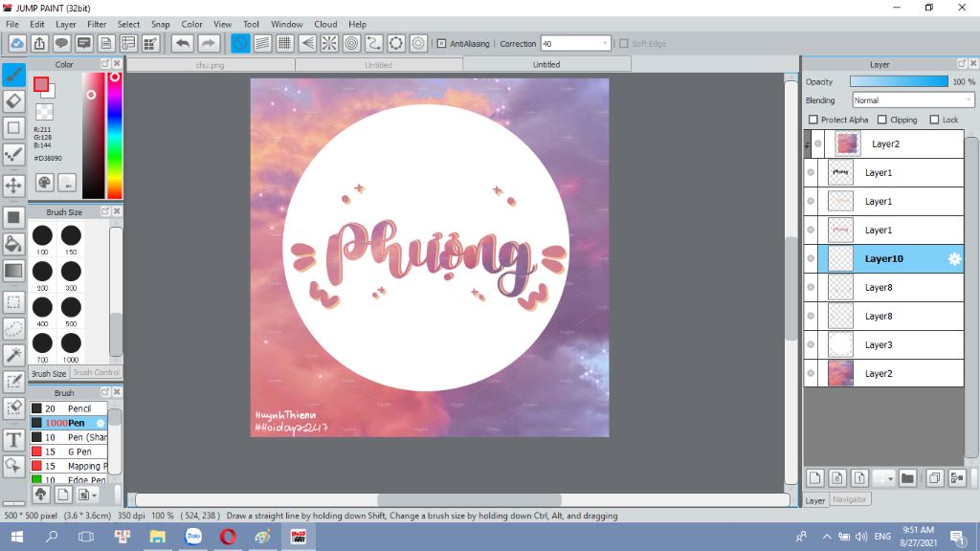Image resolution: width=980 pixels, height=551 pixels.
Task: Enable Protect Alpha checkbox
Action: click(813, 120)
